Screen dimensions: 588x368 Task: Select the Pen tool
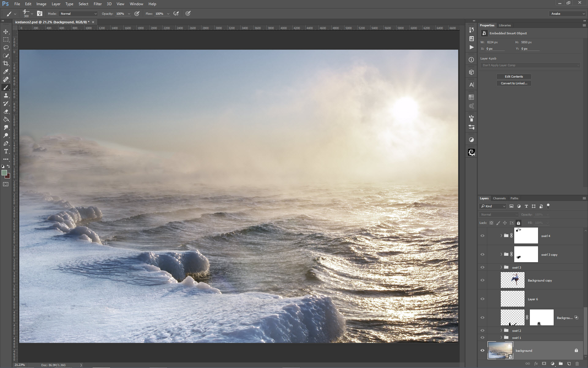tap(6, 143)
